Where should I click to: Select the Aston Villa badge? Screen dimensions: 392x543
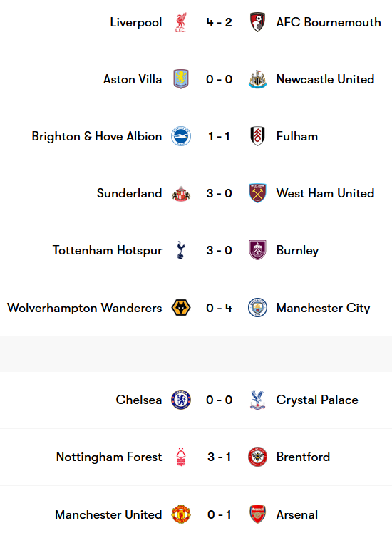[181, 79]
